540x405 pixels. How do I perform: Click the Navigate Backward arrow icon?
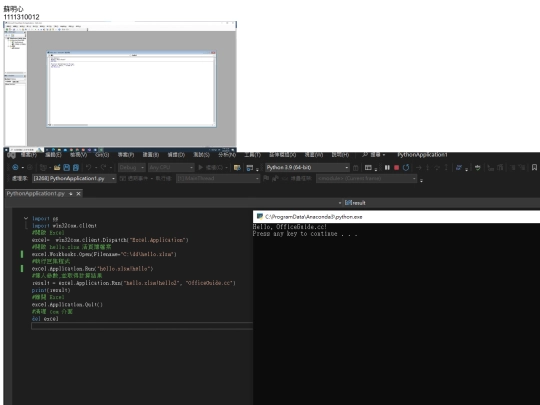click(x=15, y=167)
